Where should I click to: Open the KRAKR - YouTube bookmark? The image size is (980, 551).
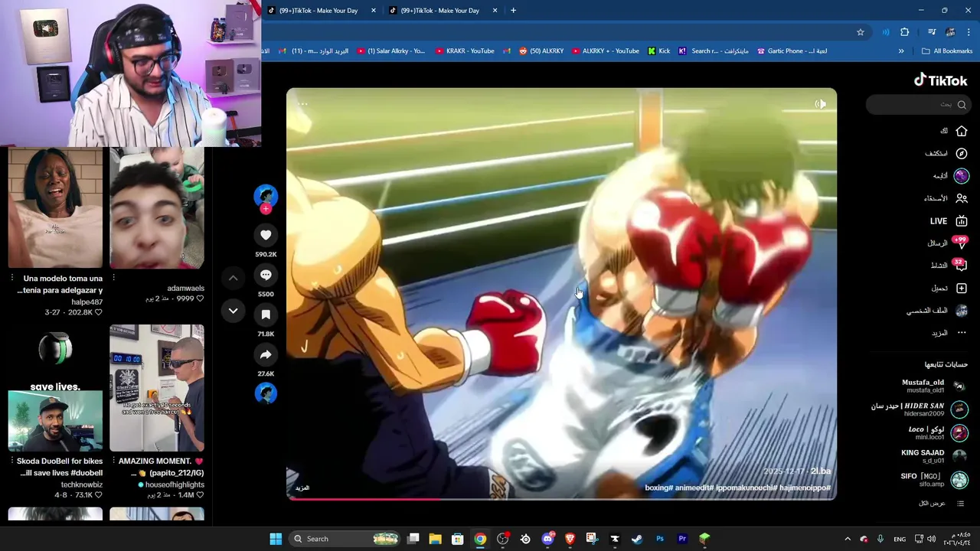click(465, 51)
